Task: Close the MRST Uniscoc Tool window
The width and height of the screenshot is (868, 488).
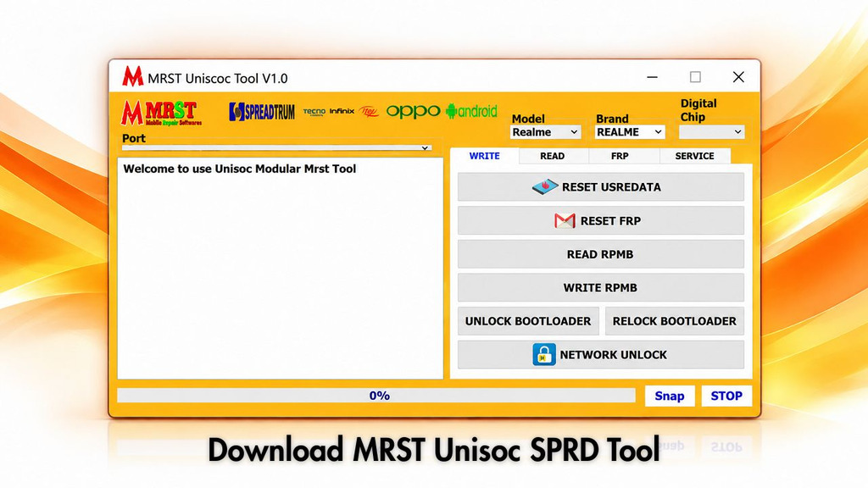Action: pyautogui.click(x=738, y=77)
